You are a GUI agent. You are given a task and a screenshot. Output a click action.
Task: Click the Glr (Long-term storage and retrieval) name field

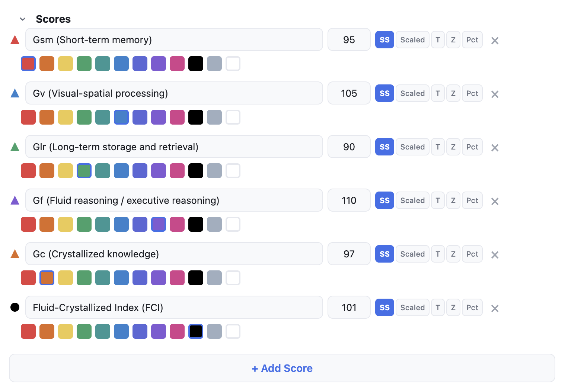174,147
